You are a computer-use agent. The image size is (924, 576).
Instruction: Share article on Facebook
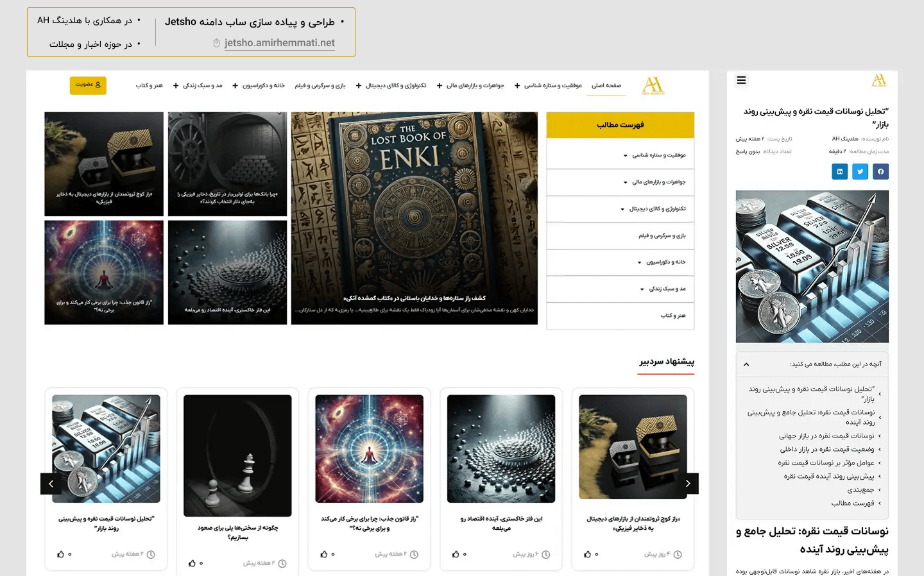[880, 171]
